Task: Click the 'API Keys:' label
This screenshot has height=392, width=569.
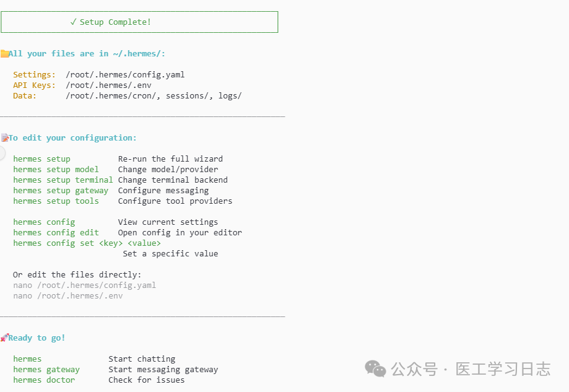Action: [35, 85]
